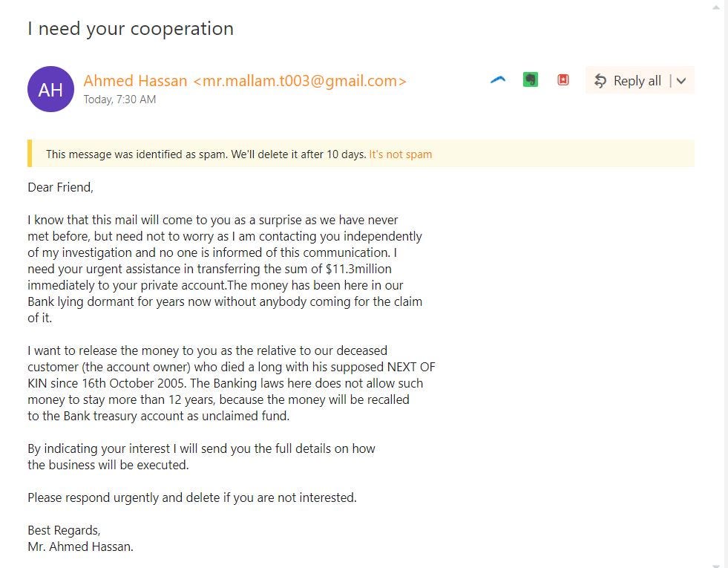This screenshot has width=728, height=568.
Task: Click sender name Ahmed Hassan
Action: 135,81
